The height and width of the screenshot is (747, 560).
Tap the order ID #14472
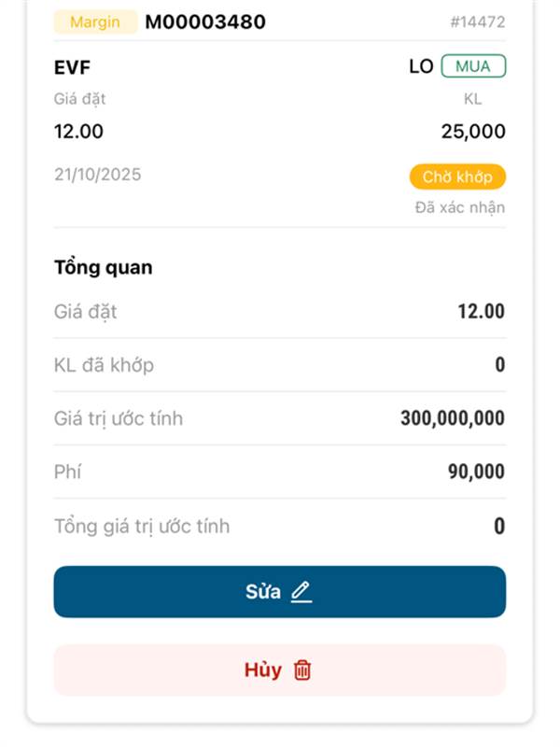point(477,21)
